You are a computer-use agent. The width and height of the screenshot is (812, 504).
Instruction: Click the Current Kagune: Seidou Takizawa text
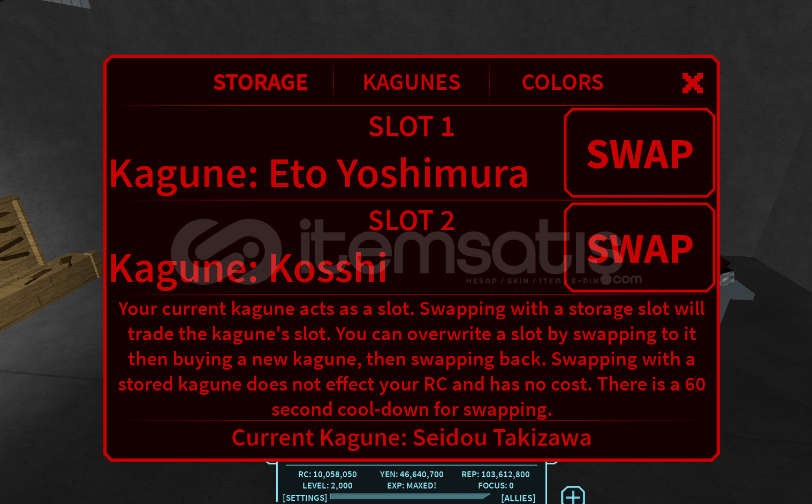click(x=412, y=438)
